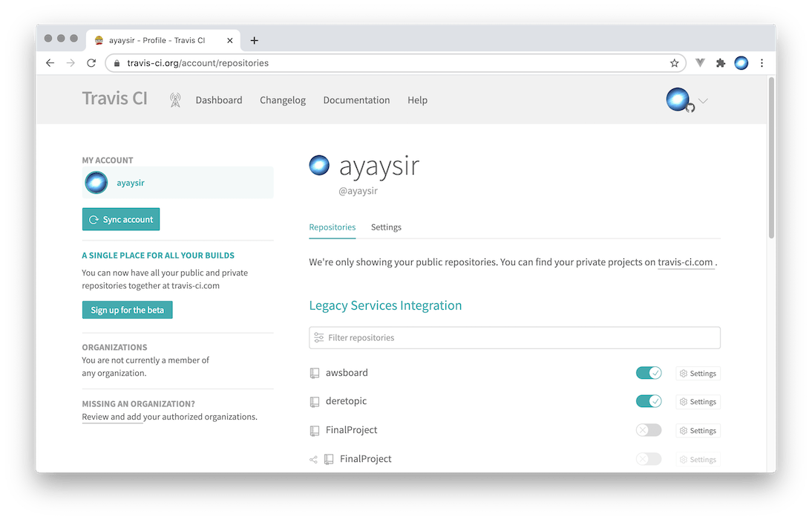The height and width of the screenshot is (520, 812).
Task: Open Changelog in the top navigation
Action: pyautogui.click(x=282, y=100)
